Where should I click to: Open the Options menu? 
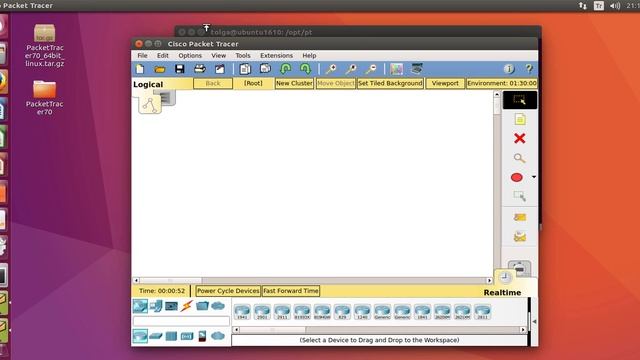(x=190, y=56)
